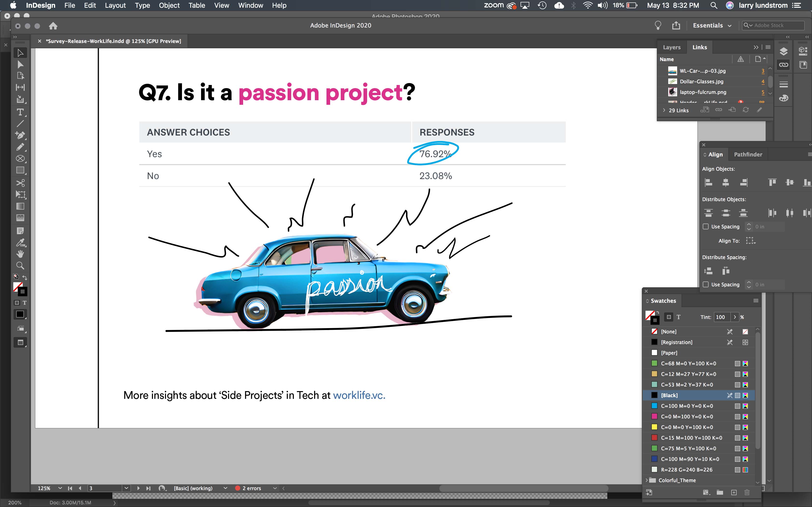Select the C=0 M=100 Y=0 K=0 magenta swatch

tap(687, 416)
